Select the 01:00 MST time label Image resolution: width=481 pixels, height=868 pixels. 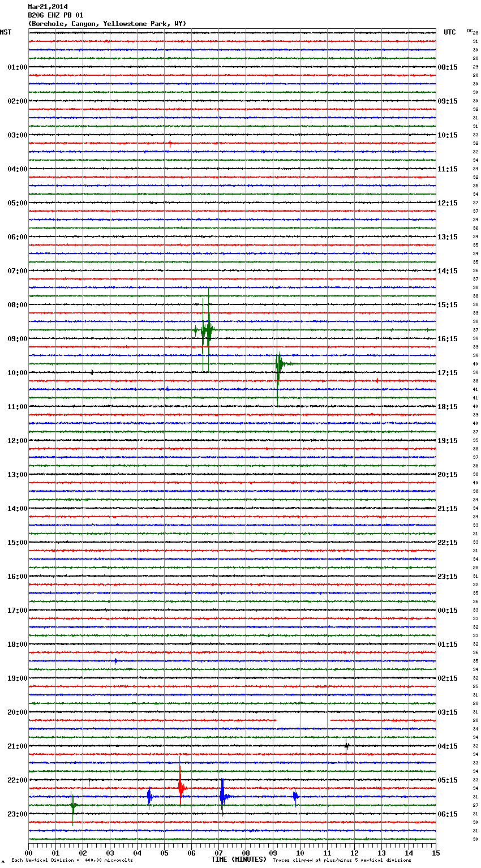pos(18,67)
